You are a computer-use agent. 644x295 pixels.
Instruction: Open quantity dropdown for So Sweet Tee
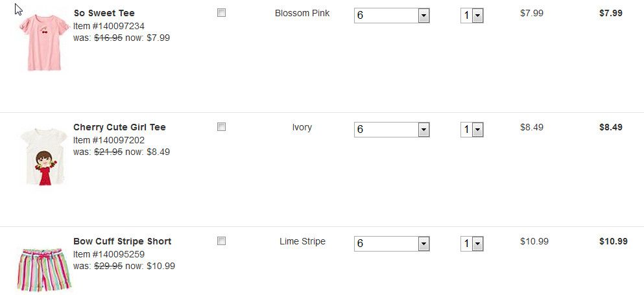(x=472, y=16)
